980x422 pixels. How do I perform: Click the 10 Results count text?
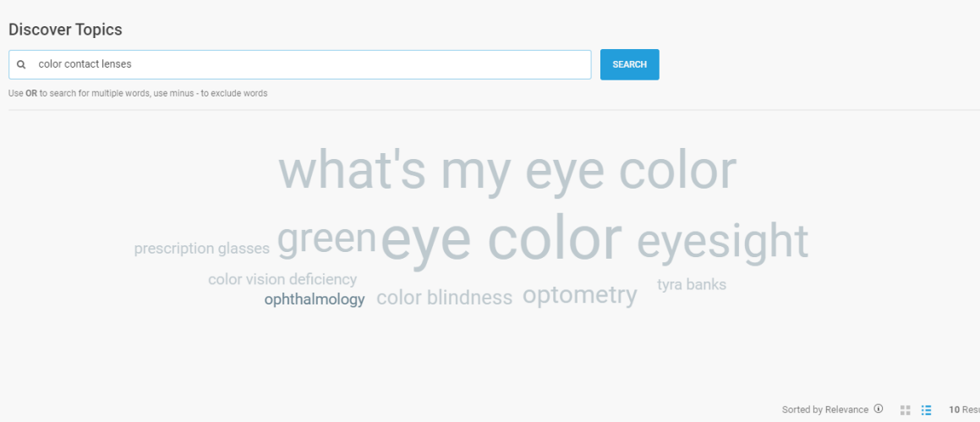(x=964, y=410)
